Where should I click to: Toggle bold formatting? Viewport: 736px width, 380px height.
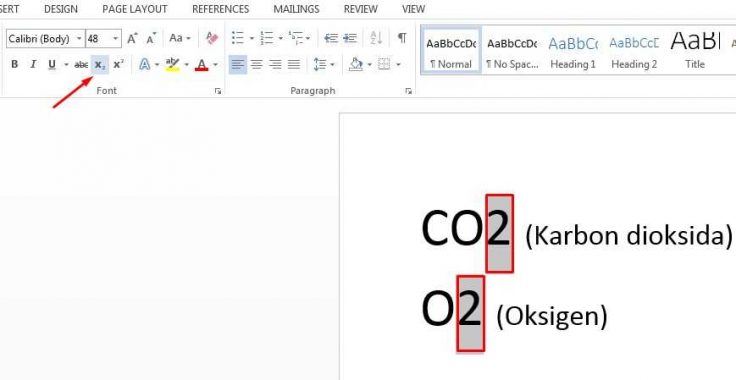pos(15,64)
